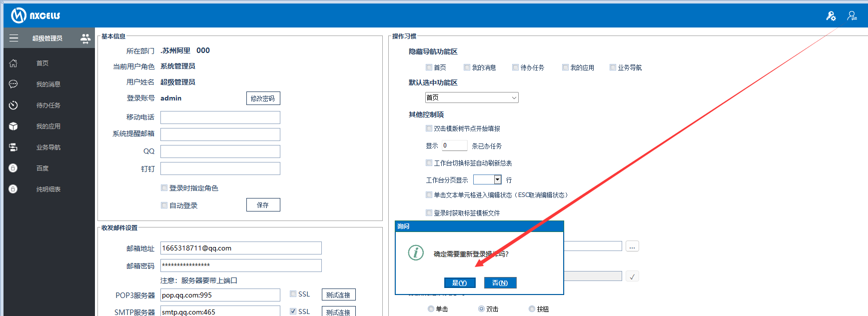868x316 pixels.
Task: Click the 移动电话 input field
Action: [x=220, y=117]
